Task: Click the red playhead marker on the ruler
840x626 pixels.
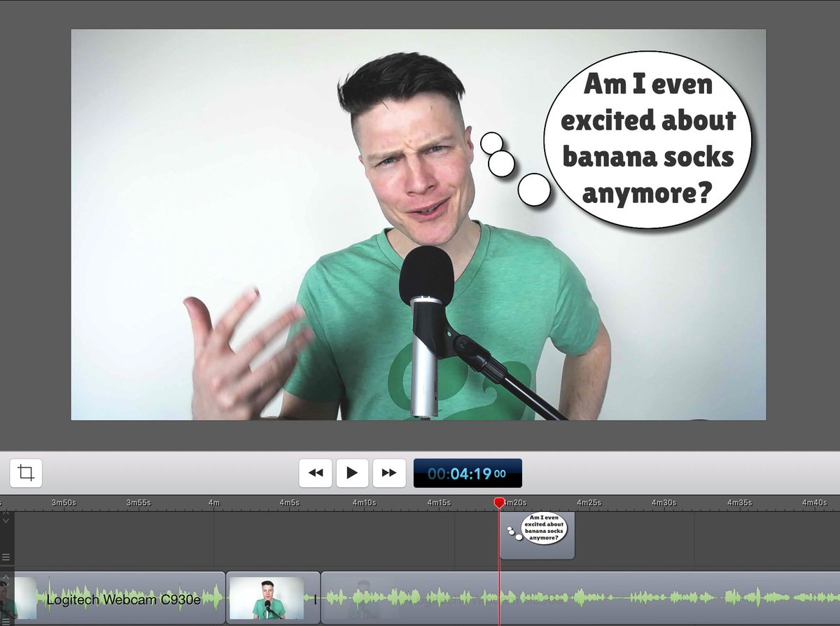Action: pyautogui.click(x=499, y=503)
